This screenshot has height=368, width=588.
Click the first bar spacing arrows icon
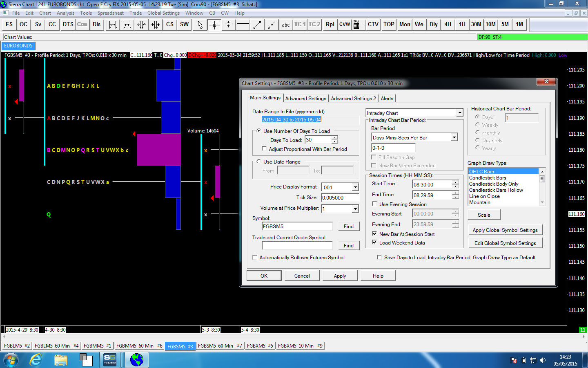tap(112, 25)
